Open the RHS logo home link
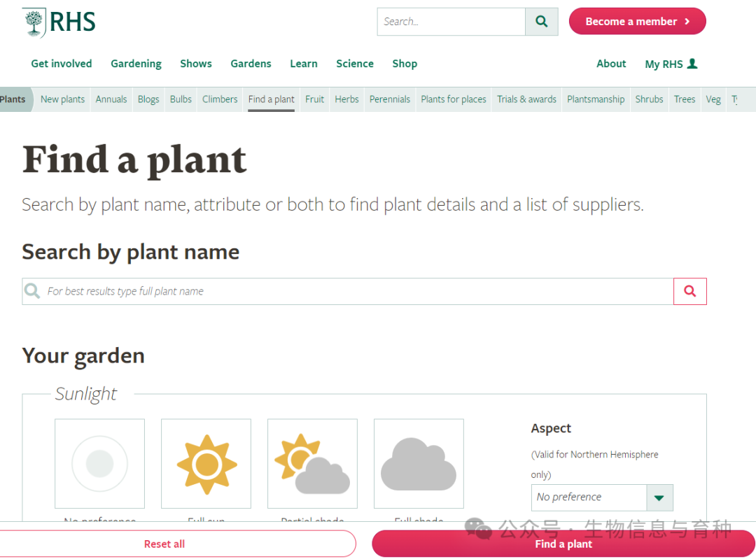This screenshot has width=756, height=559. point(59,22)
